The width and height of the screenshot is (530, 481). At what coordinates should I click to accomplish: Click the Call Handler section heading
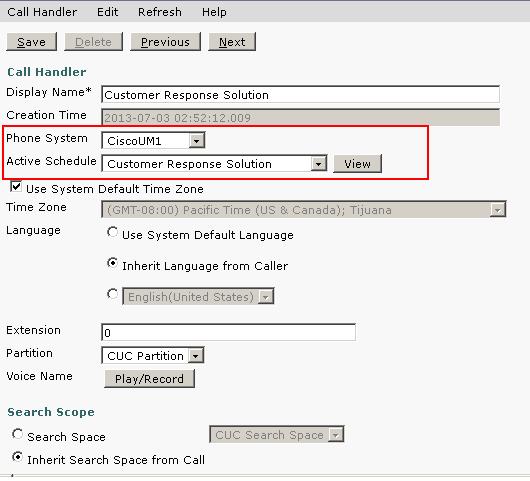click(47, 72)
